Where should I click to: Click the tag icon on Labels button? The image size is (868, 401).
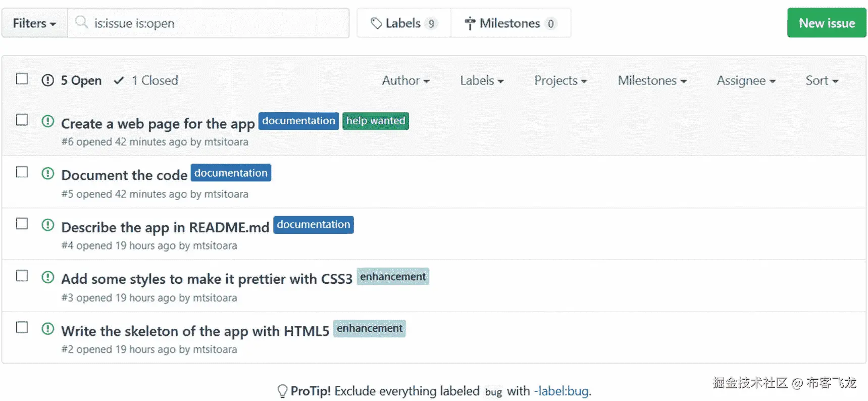point(376,23)
